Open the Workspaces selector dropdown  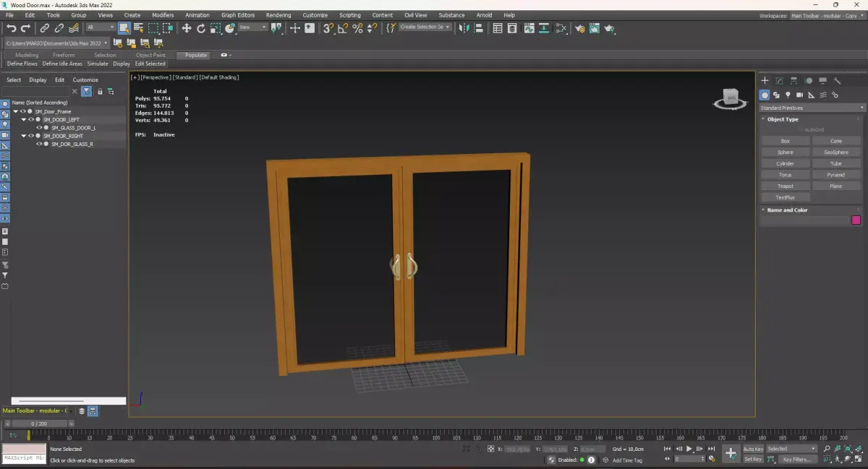(x=827, y=15)
